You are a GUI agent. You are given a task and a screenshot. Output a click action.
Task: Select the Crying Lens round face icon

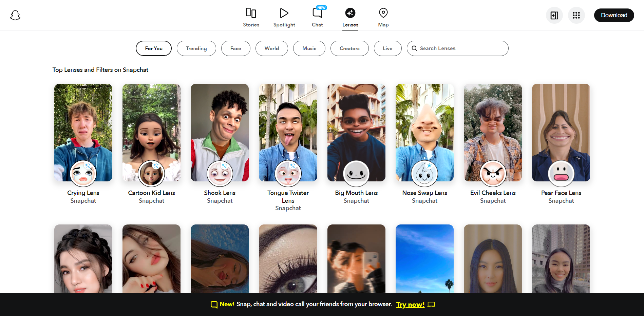click(x=83, y=173)
